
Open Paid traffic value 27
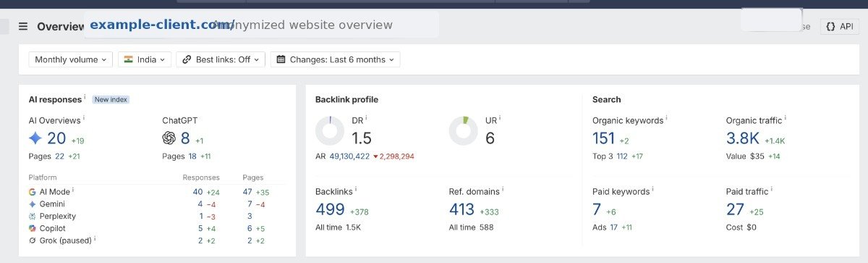(x=736, y=210)
